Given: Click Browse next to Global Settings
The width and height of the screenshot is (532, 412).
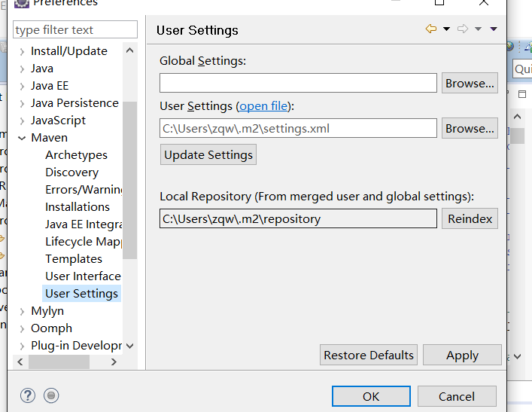Looking at the screenshot, I should click(x=470, y=84).
